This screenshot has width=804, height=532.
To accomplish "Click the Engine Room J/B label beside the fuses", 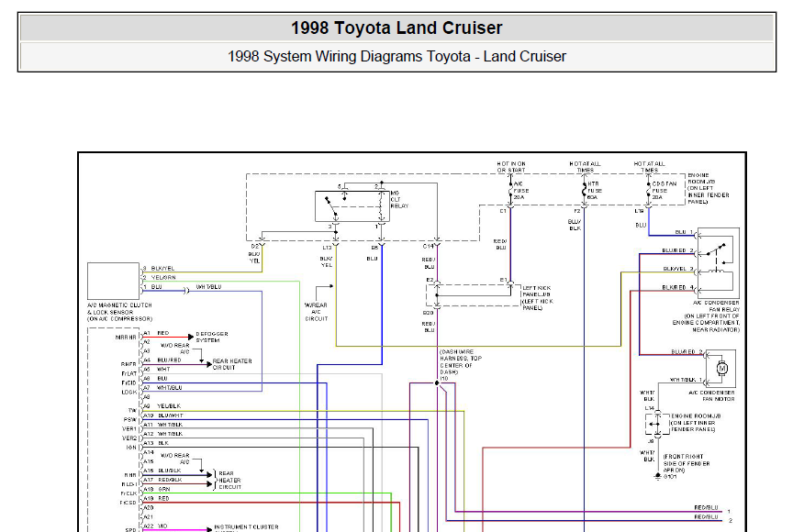I will (x=709, y=189).
